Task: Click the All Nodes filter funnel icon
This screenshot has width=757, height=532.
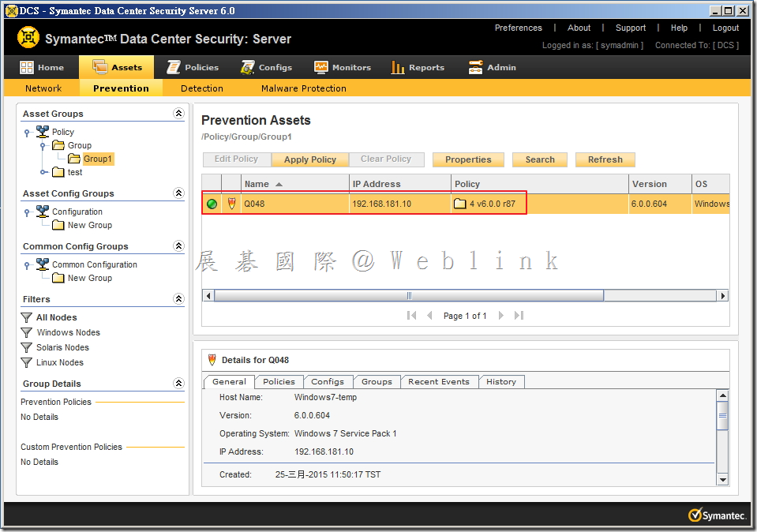Action: (x=27, y=317)
